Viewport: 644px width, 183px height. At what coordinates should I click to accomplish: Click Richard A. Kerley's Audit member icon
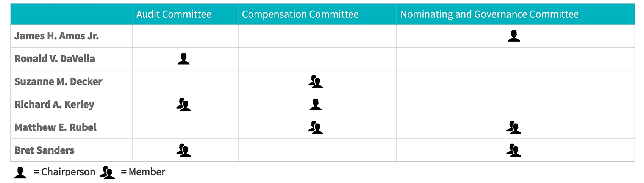(184, 105)
